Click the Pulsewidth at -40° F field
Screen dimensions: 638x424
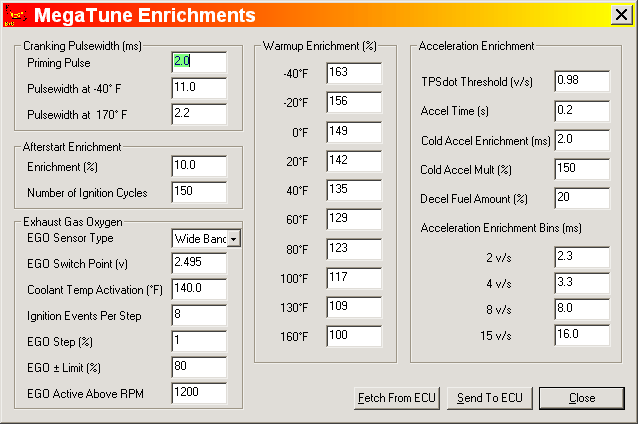point(198,88)
